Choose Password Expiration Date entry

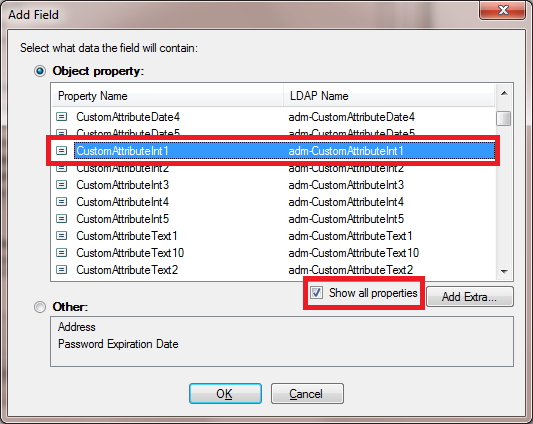pos(118,344)
